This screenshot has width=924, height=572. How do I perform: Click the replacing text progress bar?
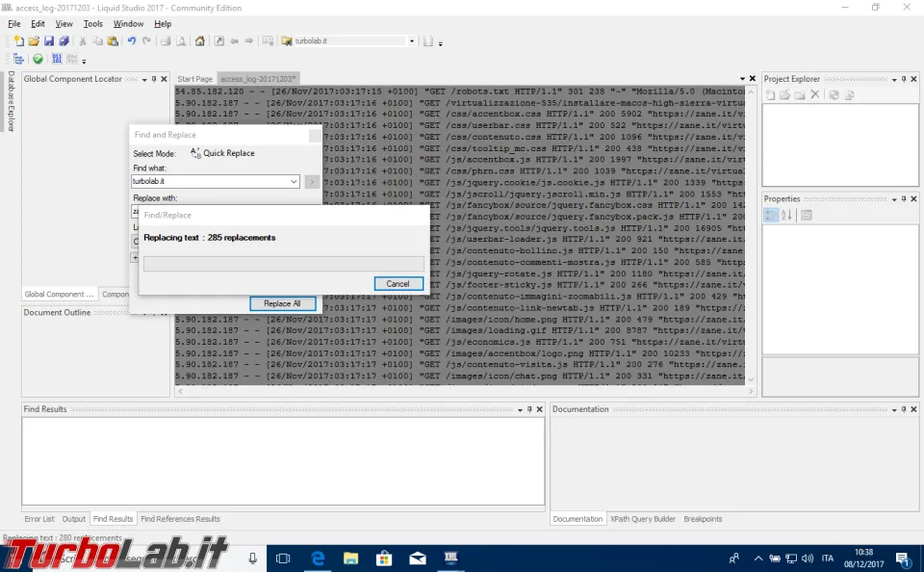[x=283, y=264]
